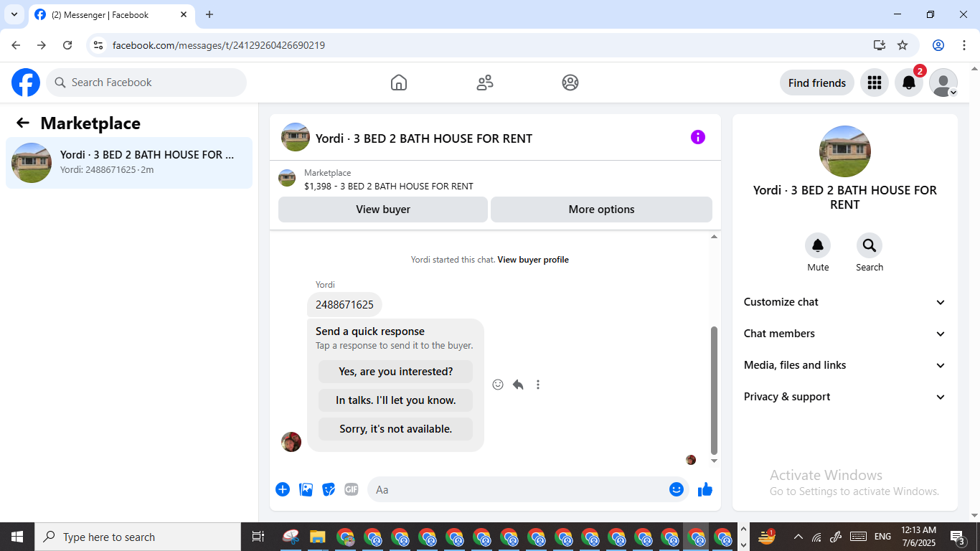Screen dimensions: 980x551
Task: Select the Messenger | Facebook tab
Action: point(111,15)
